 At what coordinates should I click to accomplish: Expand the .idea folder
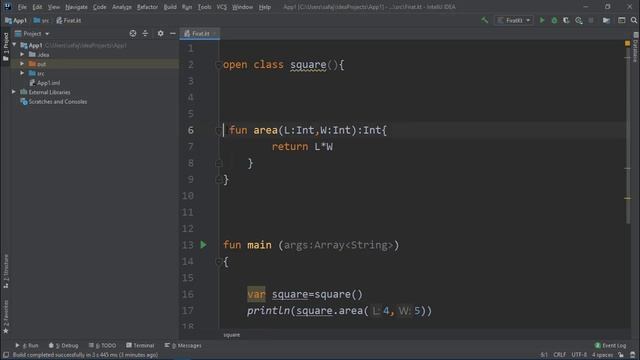click(22, 54)
